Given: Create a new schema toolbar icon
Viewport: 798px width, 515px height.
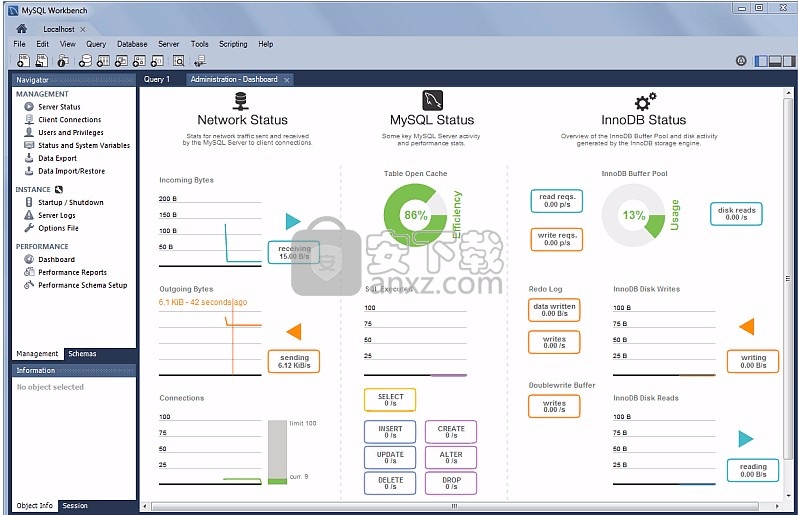Looking at the screenshot, I should [86, 61].
